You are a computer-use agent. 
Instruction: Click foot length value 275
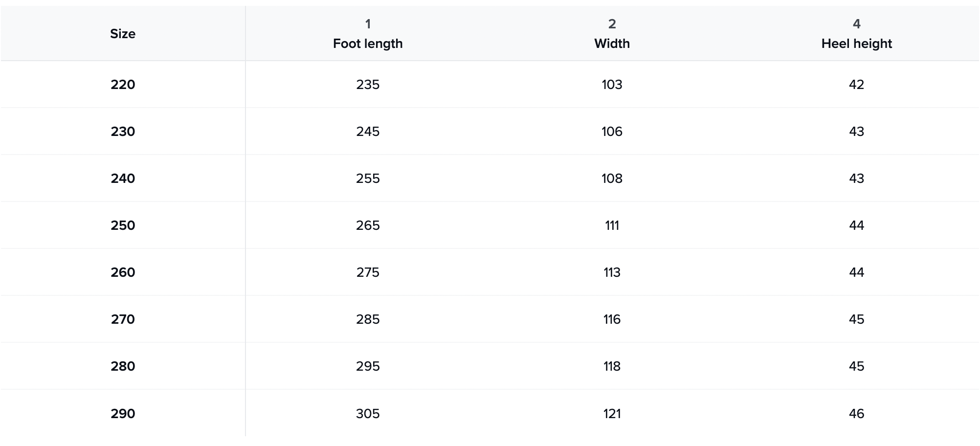368,272
